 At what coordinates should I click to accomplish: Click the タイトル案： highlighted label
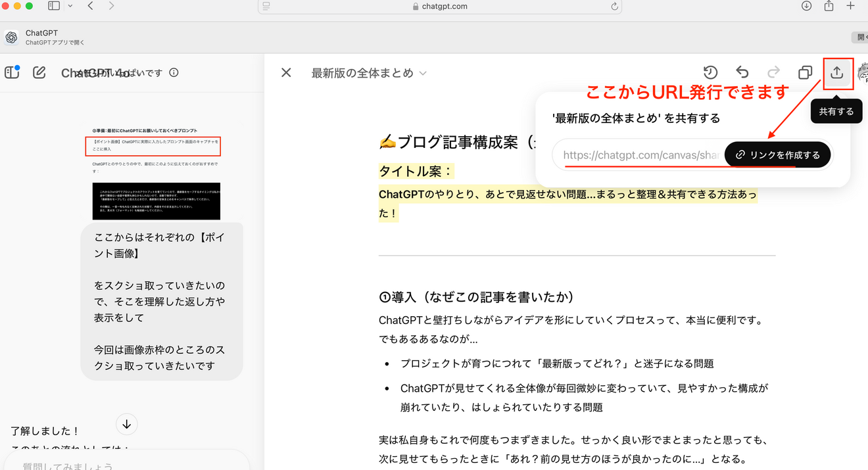coord(416,171)
